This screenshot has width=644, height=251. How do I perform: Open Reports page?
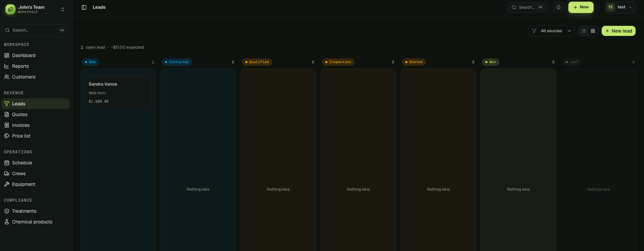(x=35, y=66)
